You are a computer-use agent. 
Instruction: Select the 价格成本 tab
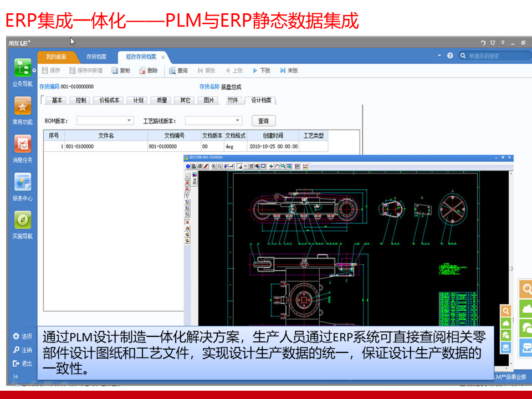tap(109, 100)
